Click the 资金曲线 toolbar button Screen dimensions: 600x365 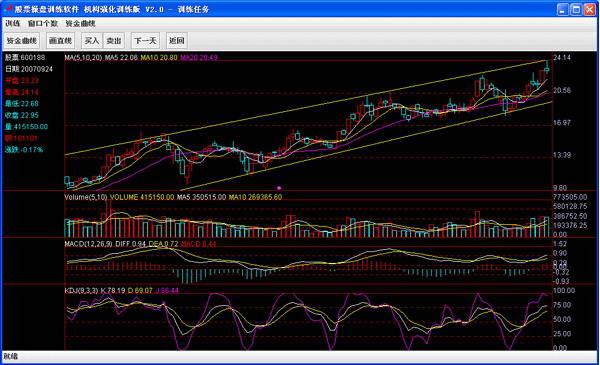pyautogui.click(x=22, y=41)
